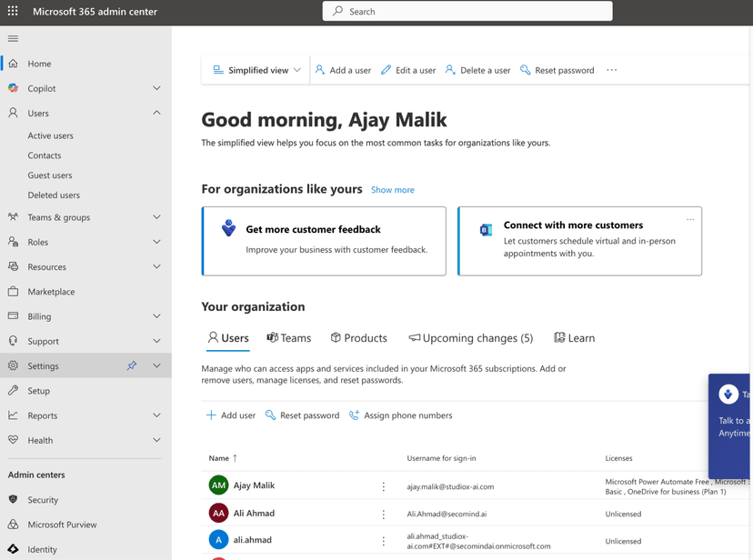Switch to the Teams tab
Screen dimensions: 753x560
(288, 337)
